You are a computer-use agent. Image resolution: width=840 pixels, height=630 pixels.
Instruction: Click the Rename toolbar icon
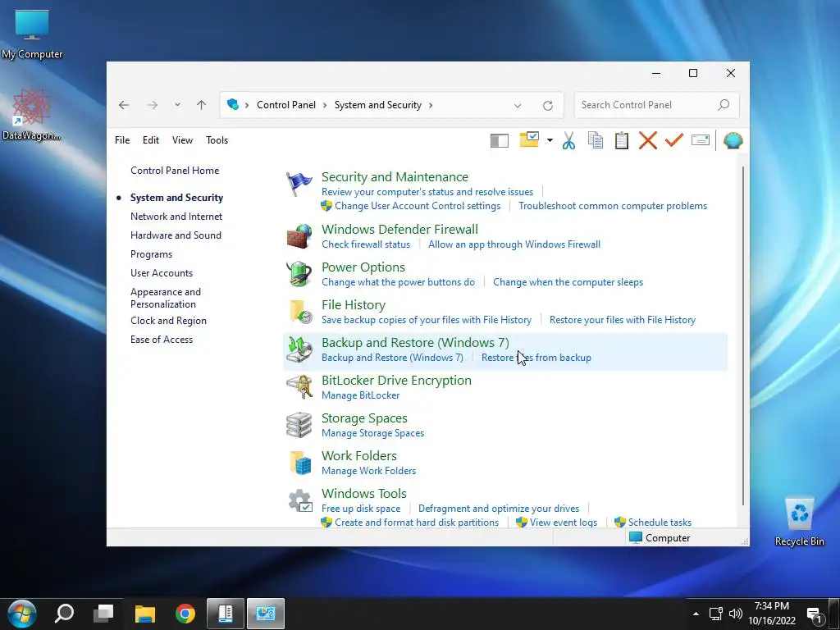[x=701, y=139]
